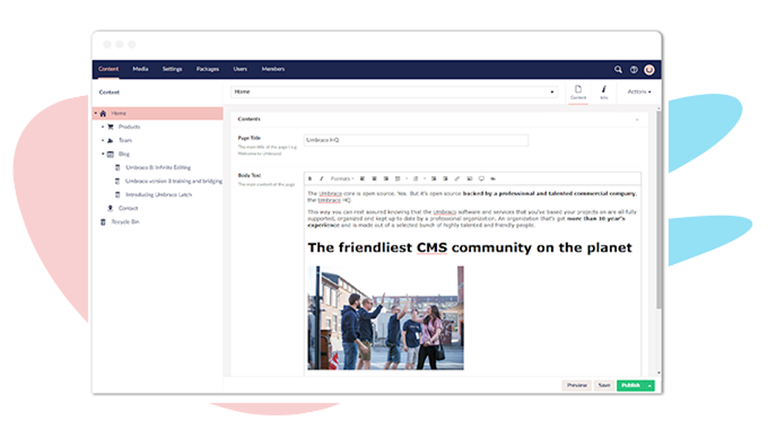Click the Home node name field
Screen dimensions: 768x429
[394, 92]
